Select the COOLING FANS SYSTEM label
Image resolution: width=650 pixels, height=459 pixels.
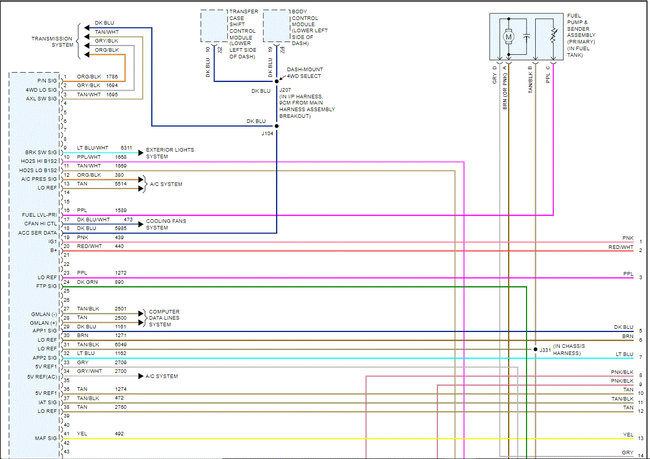point(166,224)
